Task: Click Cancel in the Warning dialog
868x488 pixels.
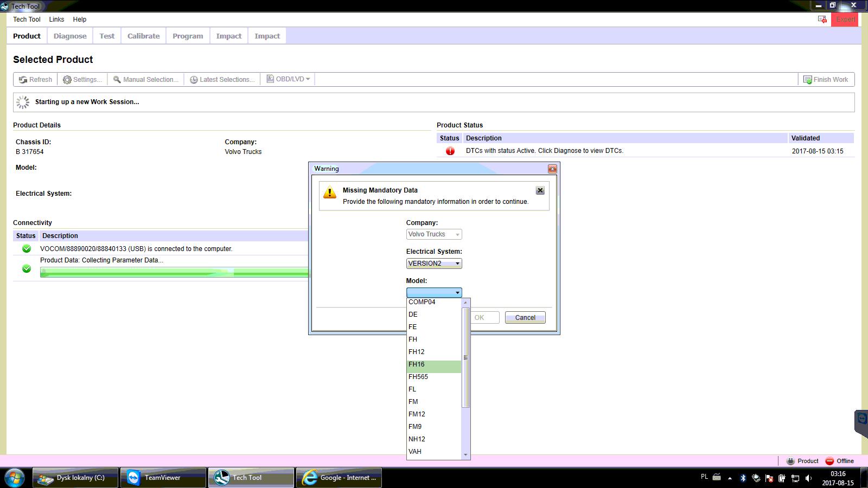Action: point(525,318)
